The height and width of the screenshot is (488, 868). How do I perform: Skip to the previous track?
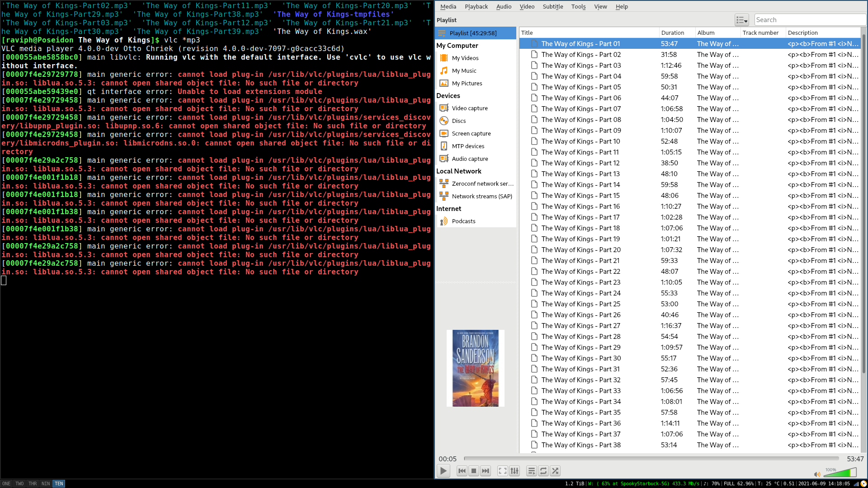462,471
